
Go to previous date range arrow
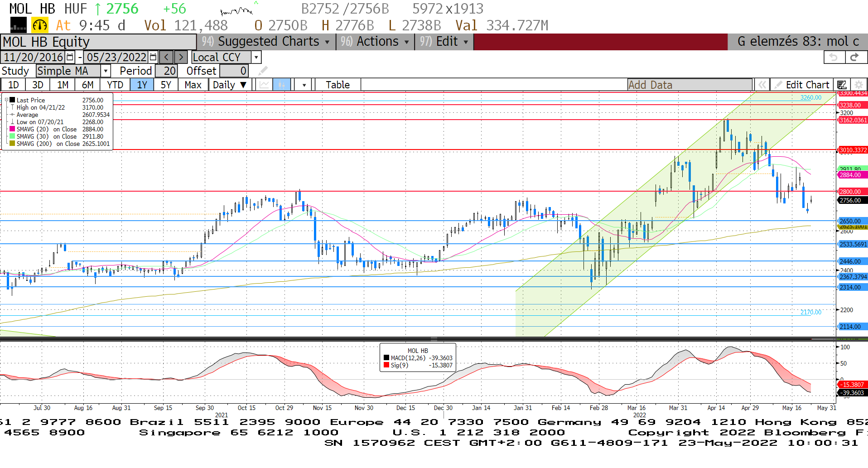pos(166,57)
